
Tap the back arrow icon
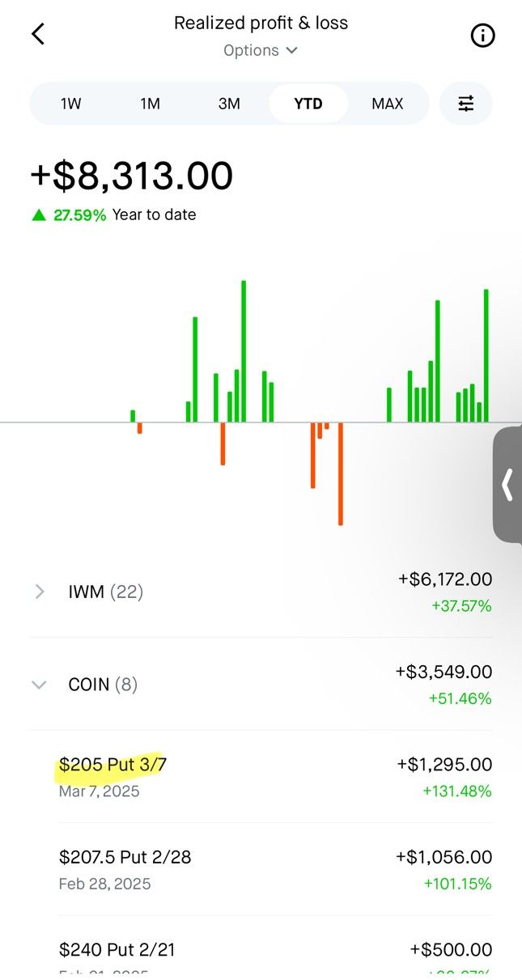point(38,34)
